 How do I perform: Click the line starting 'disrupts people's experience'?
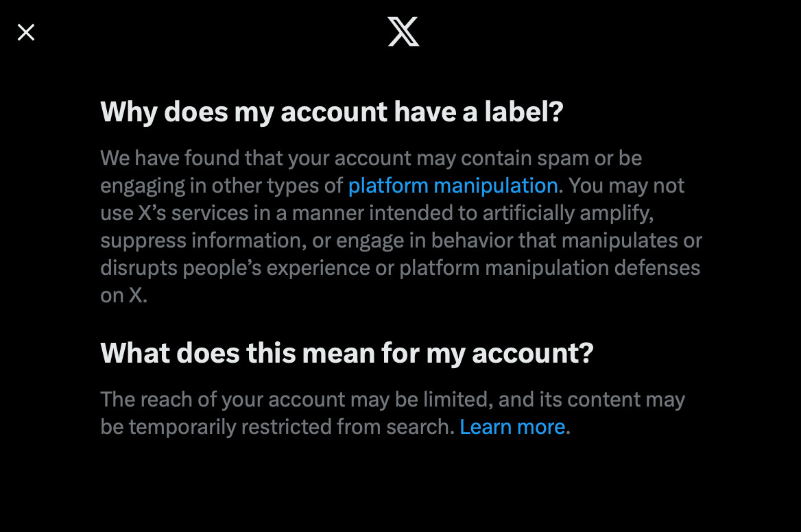tap(400, 268)
